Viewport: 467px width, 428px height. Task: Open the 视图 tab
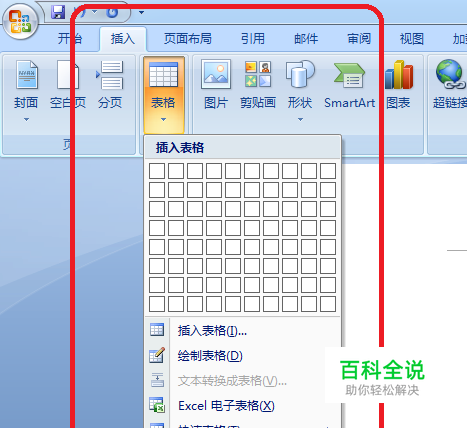(x=412, y=39)
